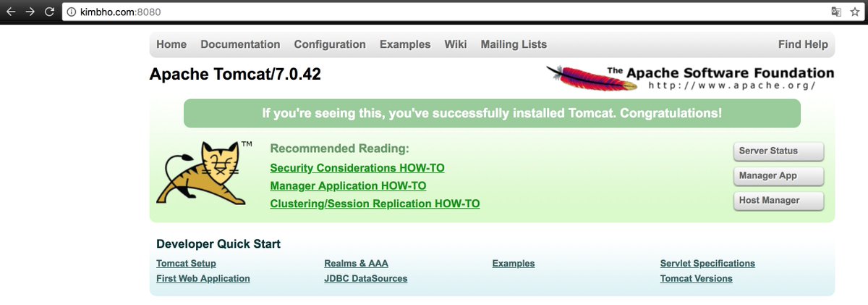
Task: Open Manager Application HOW-TO link
Action: tap(348, 186)
